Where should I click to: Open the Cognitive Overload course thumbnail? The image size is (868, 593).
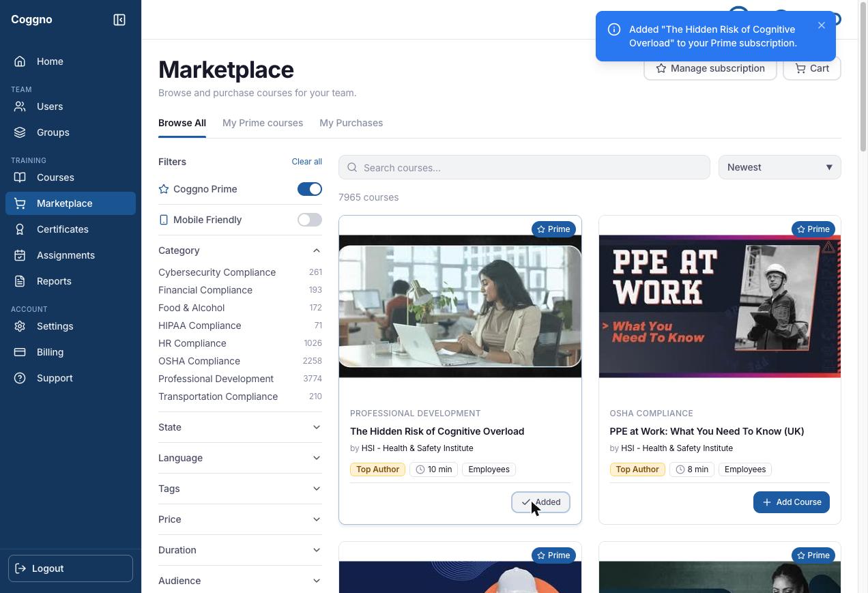pyautogui.click(x=460, y=306)
